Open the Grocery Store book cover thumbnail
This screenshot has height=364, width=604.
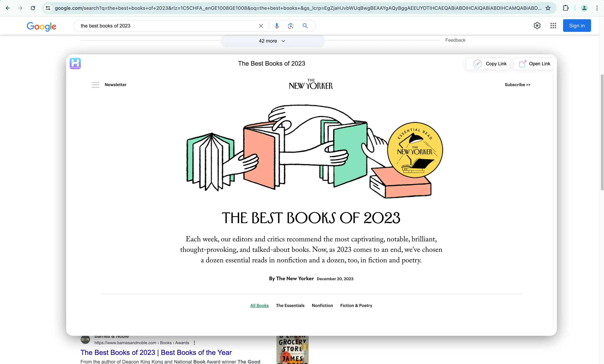pyautogui.click(x=292, y=350)
